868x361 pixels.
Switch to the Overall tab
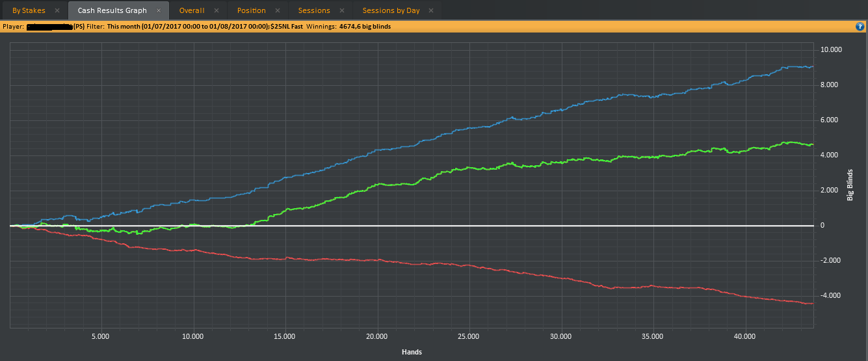coord(192,10)
